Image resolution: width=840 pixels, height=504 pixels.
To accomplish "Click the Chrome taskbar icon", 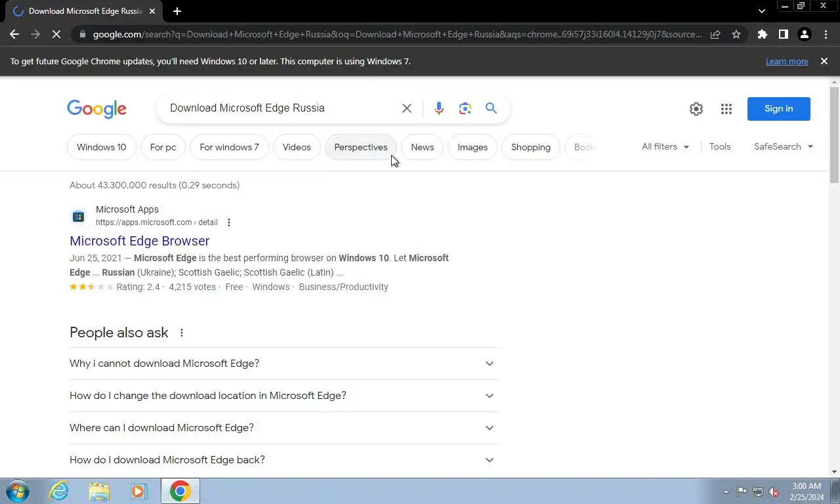I will tap(180, 491).
